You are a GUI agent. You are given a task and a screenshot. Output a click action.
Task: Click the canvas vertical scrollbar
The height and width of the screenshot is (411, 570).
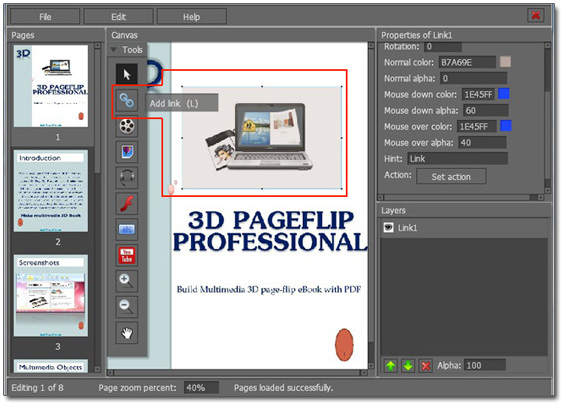tap(371, 206)
